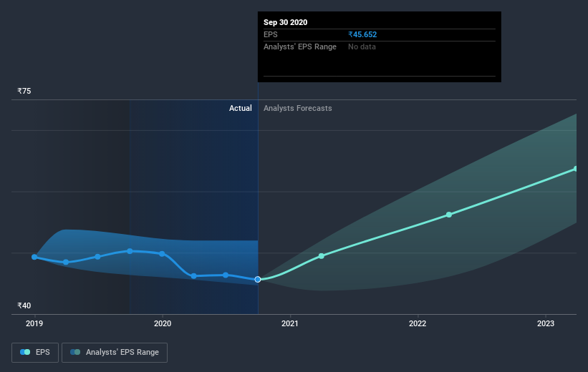Select the EPS peak point before 2020
The image size is (588, 372).
coord(130,251)
